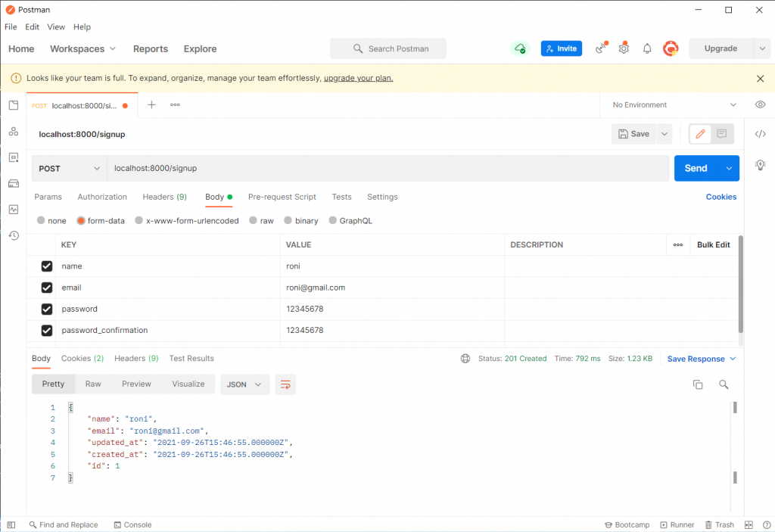
Task: Click the capture requests satellite icon
Action: (x=601, y=48)
